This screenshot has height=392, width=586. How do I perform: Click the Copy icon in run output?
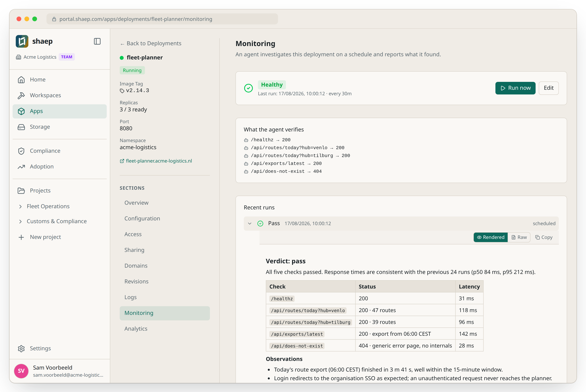click(537, 237)
